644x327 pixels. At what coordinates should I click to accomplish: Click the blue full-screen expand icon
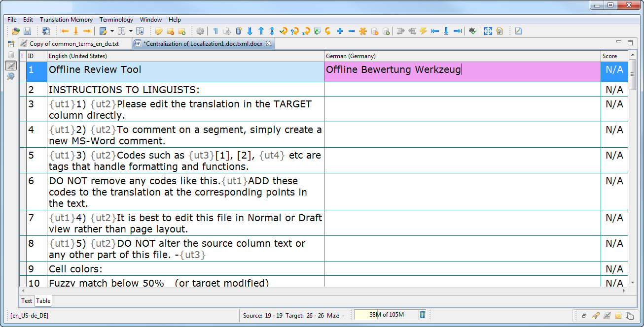pyautogui.click(x=488, y=31)
